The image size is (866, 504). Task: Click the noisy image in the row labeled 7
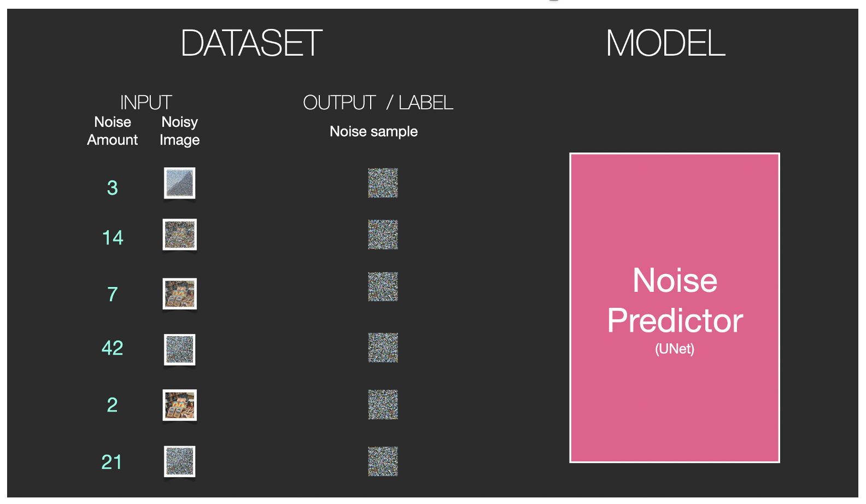click(x=180, y=294)
